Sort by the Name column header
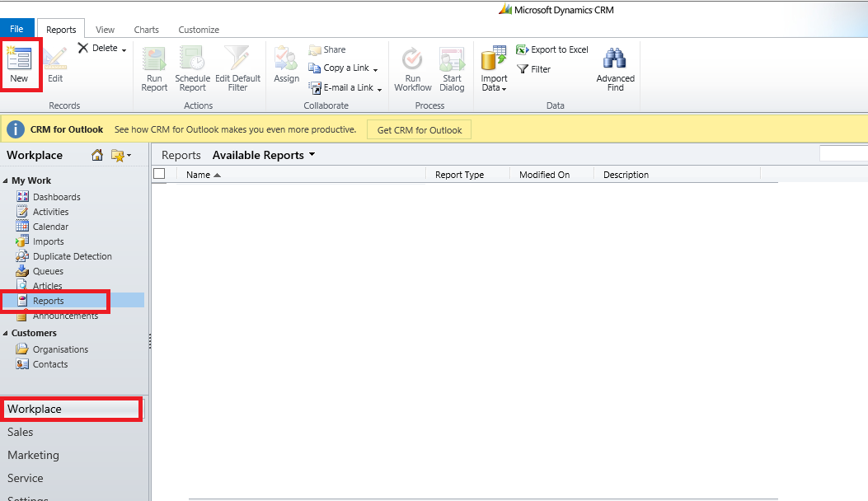Viewport: 868px width, 501px height. pyautogui.click(x=203, y=175)
